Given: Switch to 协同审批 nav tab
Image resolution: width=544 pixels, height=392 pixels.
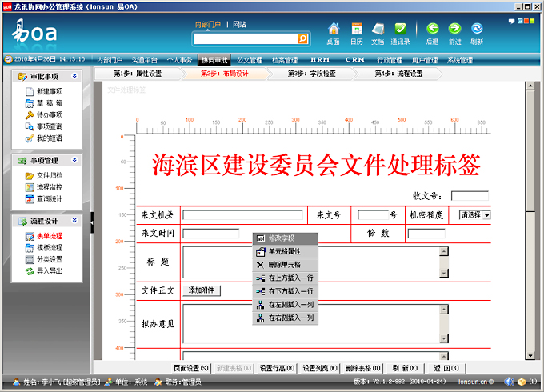Looking at the screenshot, I should 214,60.
